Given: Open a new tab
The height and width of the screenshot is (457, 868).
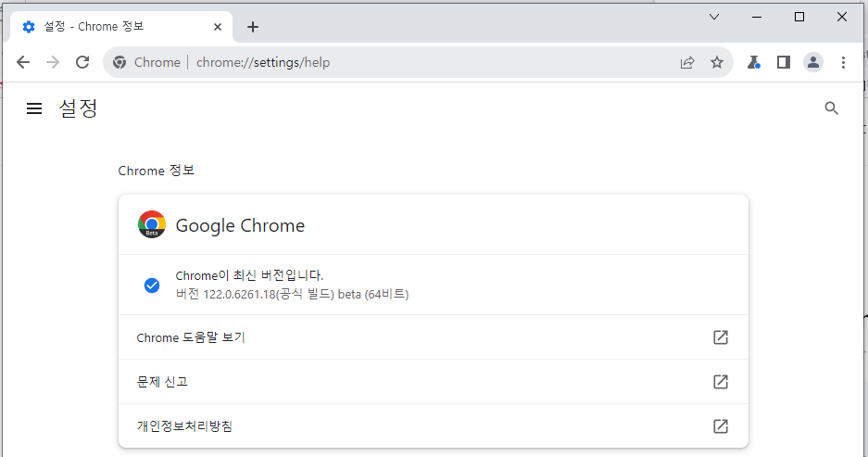Looking at the screenshot, I should point(252,27).
